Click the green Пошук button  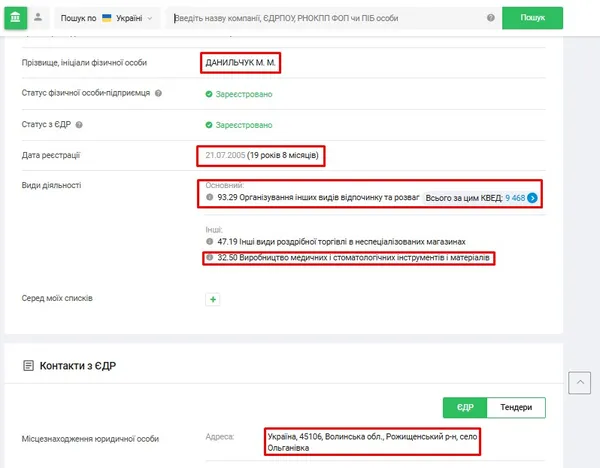tap(532, 18)
